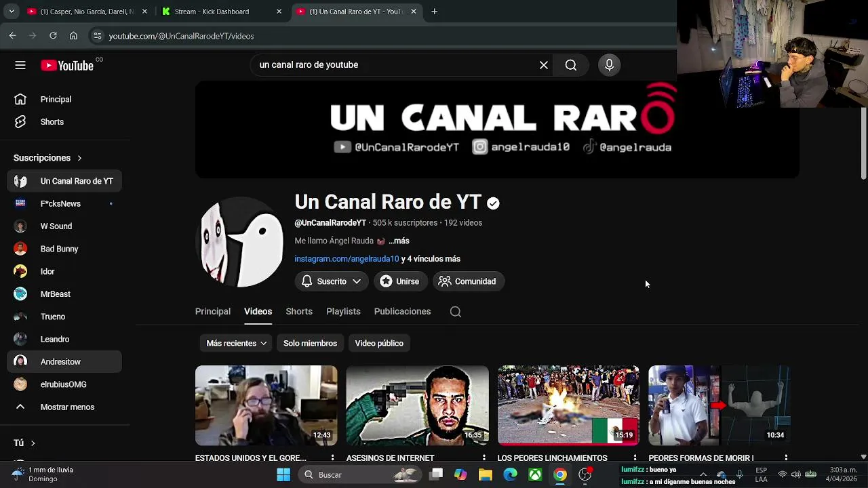Click the browser address bar URL
Screen dimensions: 868x488
181,36
